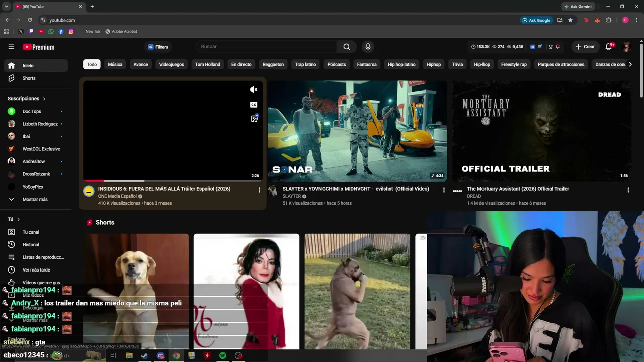Viewport: 644px width, 362px height.
Task: Open the Michael Jackson Short thumbnail
Action: [x=247, y=292]
